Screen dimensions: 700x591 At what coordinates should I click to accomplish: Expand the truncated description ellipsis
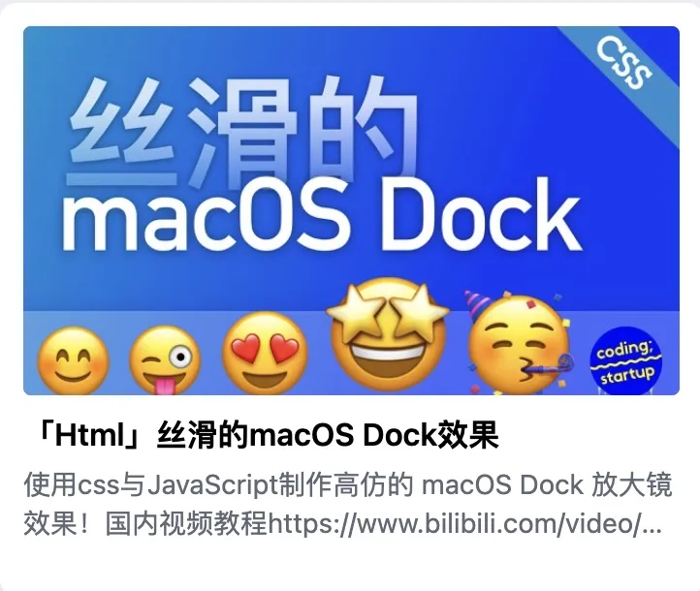(x=652, y=526)
